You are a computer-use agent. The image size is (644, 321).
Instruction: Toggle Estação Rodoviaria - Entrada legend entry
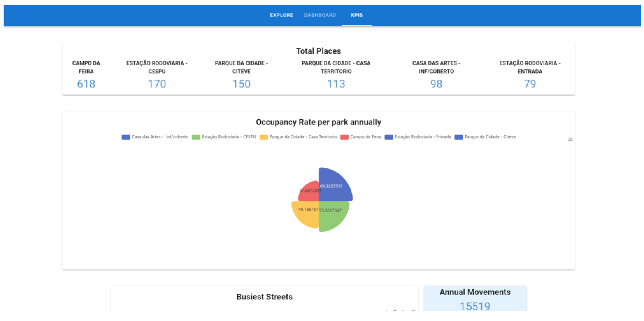pyautogui.click(x=418, y=137)
